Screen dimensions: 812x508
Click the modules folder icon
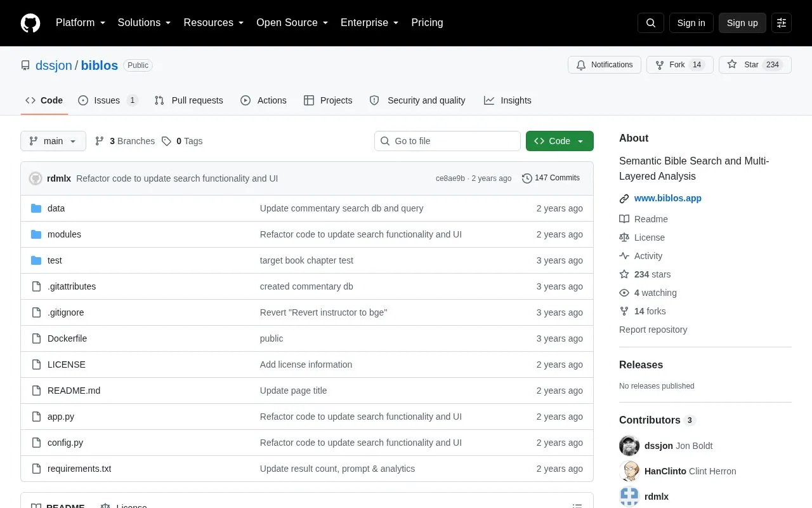coord(36,234)
